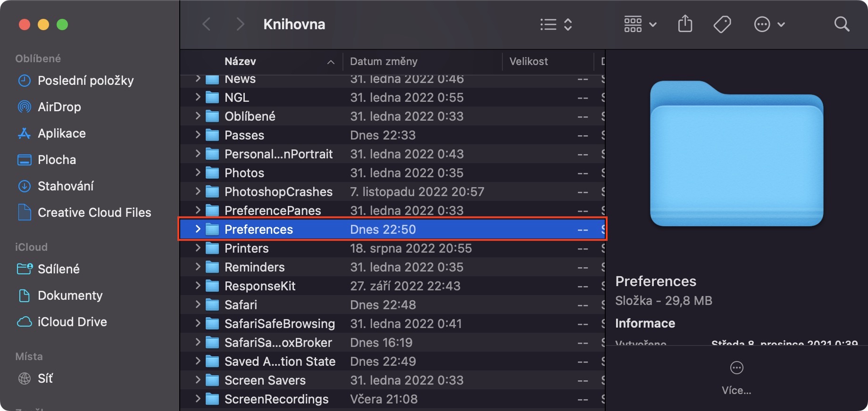Select the Screen Savers folder row
Viewport: 868px width, 411px height.
coord(265,380)
